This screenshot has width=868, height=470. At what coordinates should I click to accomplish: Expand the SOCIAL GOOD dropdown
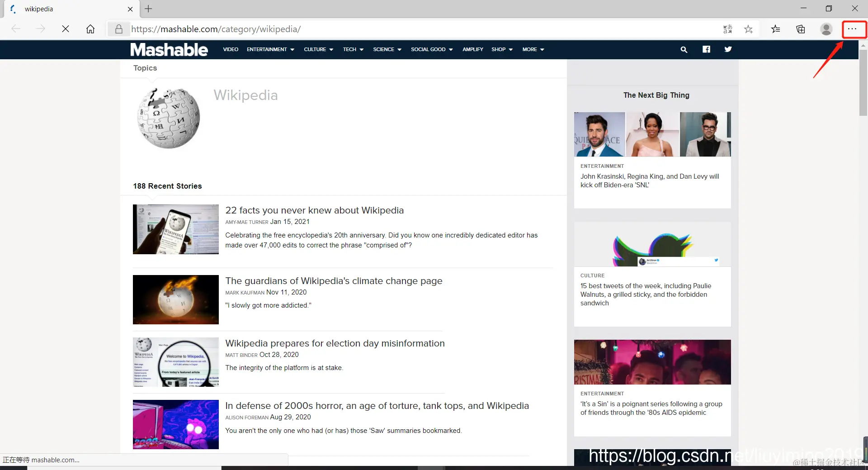click(x=432, y=49)
